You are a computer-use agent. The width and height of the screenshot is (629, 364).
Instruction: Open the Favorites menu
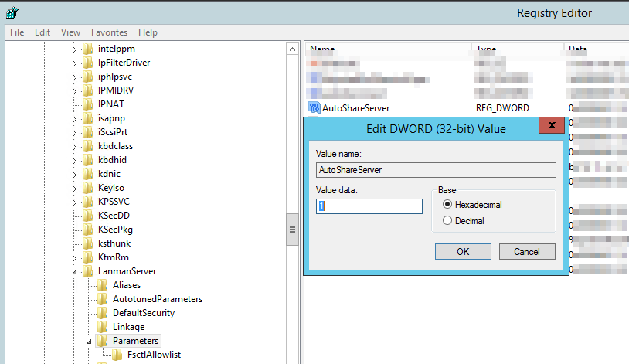click(x=109, y=32)
